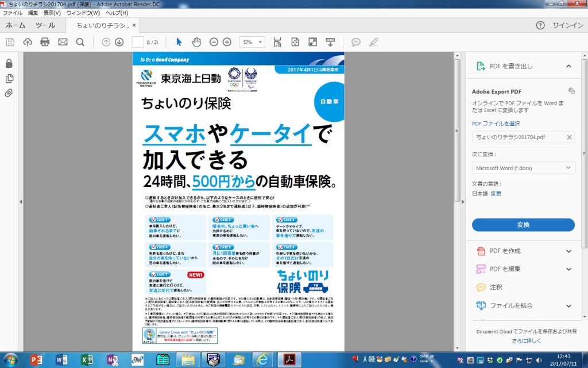Click the PDF を作成 tool icon

pos(481,251)
